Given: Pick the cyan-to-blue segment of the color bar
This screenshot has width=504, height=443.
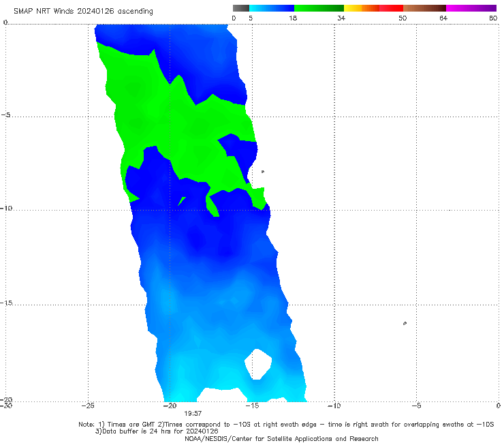Looking at the screenshot, I should (x=272, y=8).
